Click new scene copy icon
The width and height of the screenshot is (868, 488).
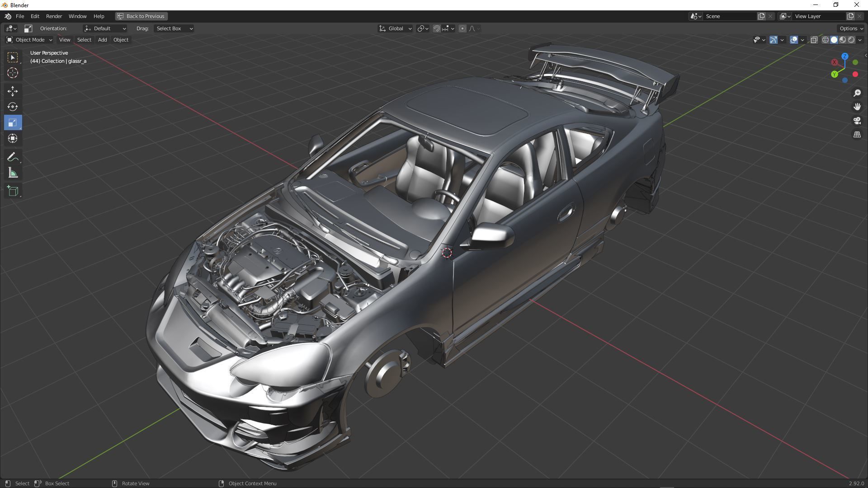point(761,16)
